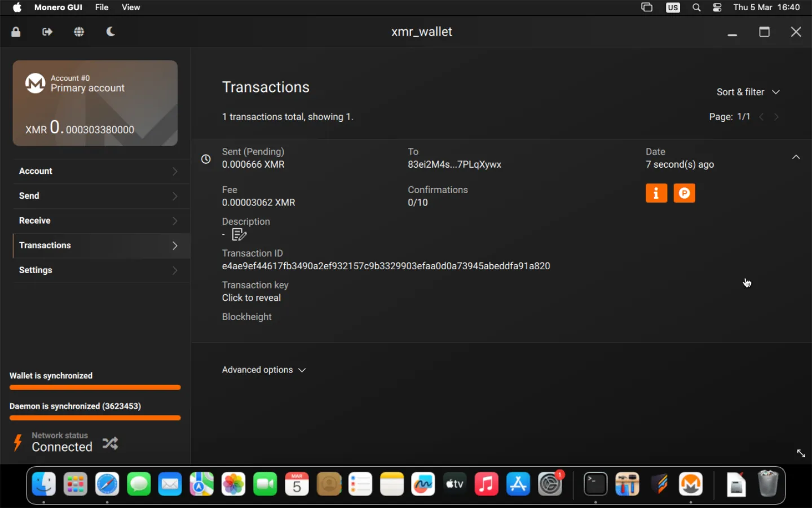Open the Apple menu
This screenshot has height=508, width=812.
(17, 7)
